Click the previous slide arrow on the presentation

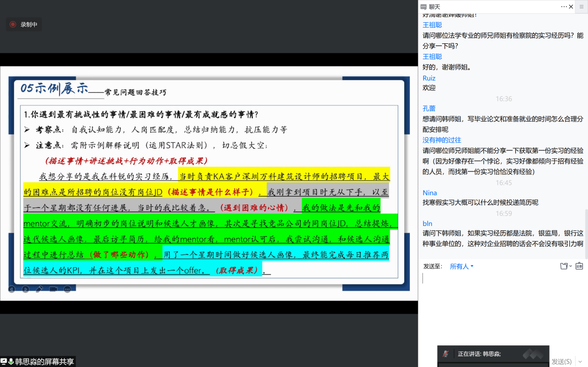pyautogui.click(x=11, y=289)
